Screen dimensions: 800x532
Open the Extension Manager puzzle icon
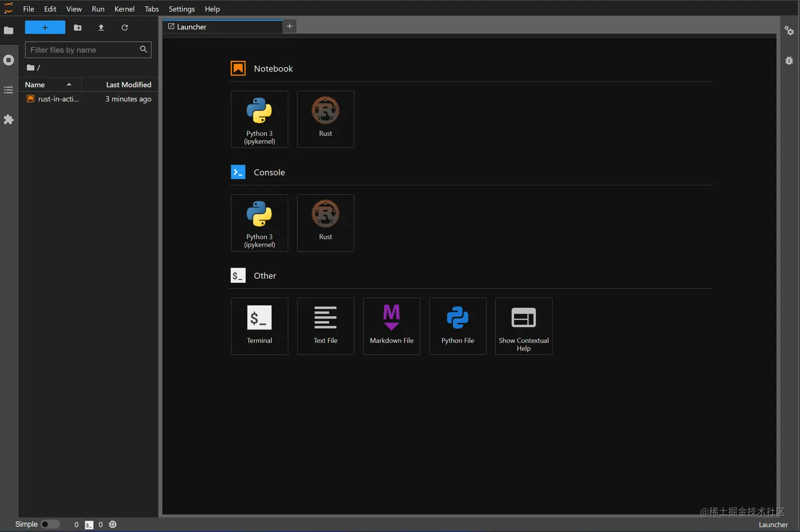8,120
